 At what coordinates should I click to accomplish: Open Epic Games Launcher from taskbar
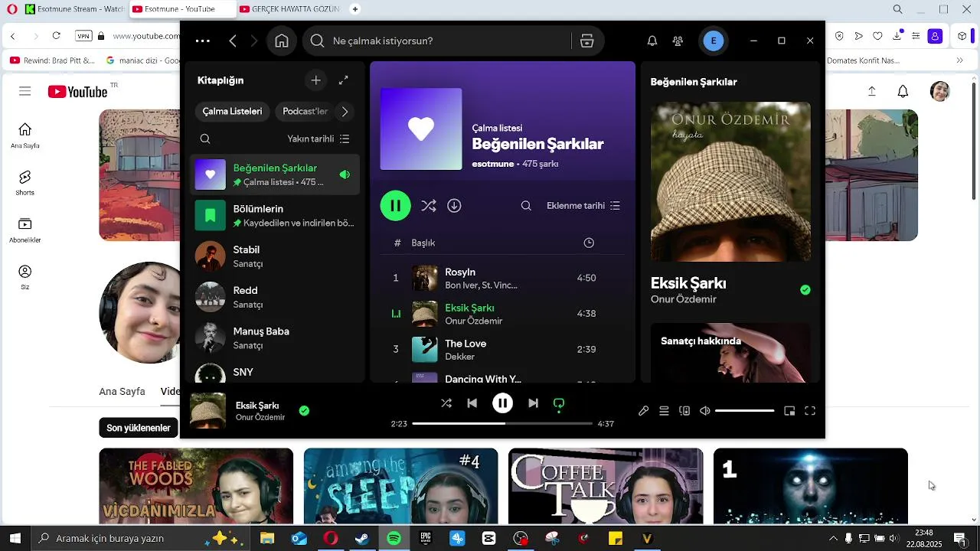point(426,539)
